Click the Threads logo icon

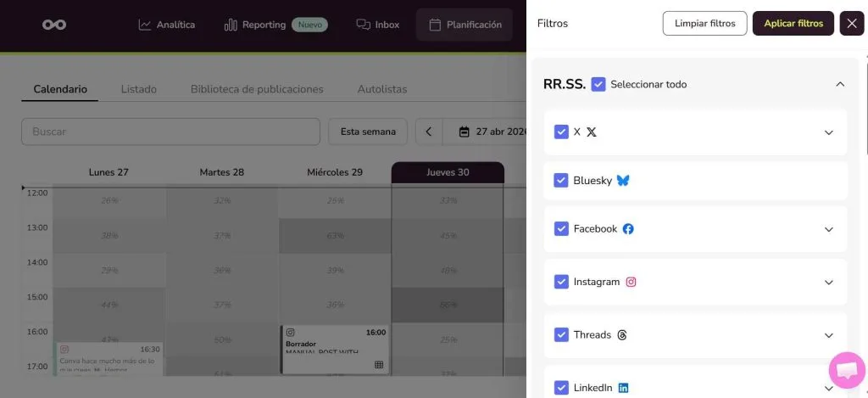[621, 335]
